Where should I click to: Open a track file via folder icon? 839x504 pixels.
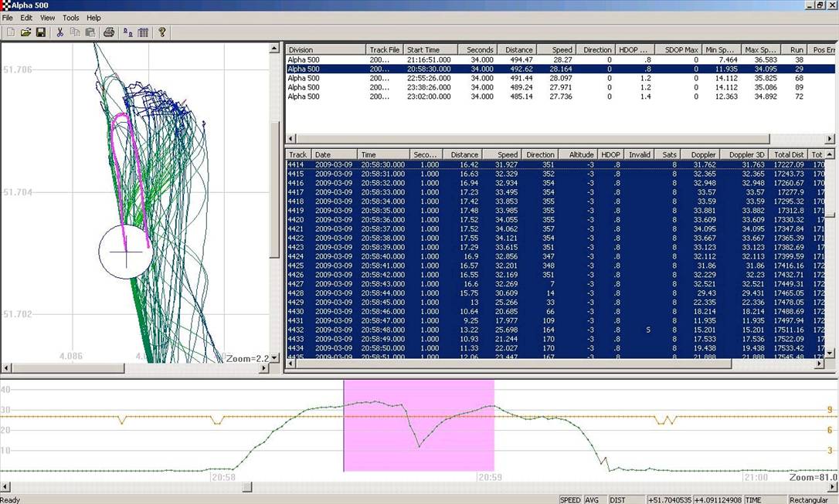tap(25, 32)
